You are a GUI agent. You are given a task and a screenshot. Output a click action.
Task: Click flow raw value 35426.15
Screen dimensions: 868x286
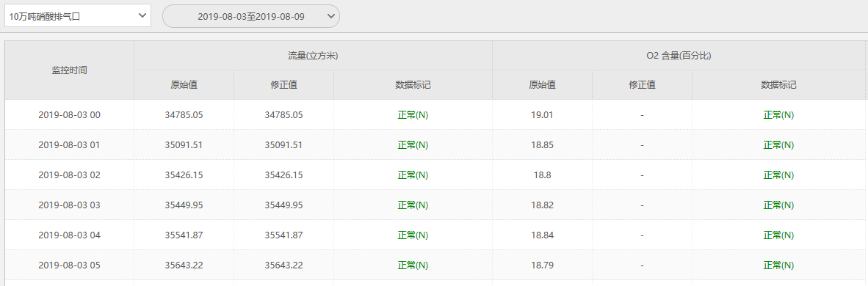[184, 175]
